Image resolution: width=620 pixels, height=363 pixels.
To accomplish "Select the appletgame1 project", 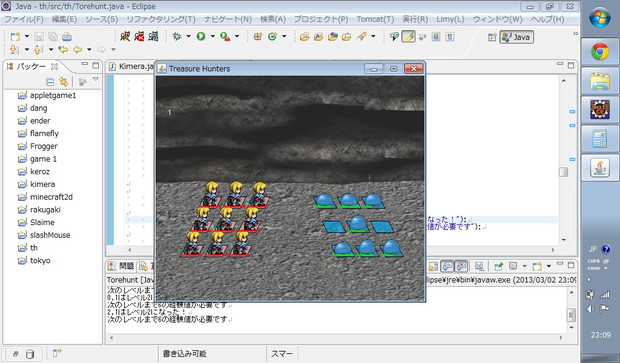I will pos(47,95).
